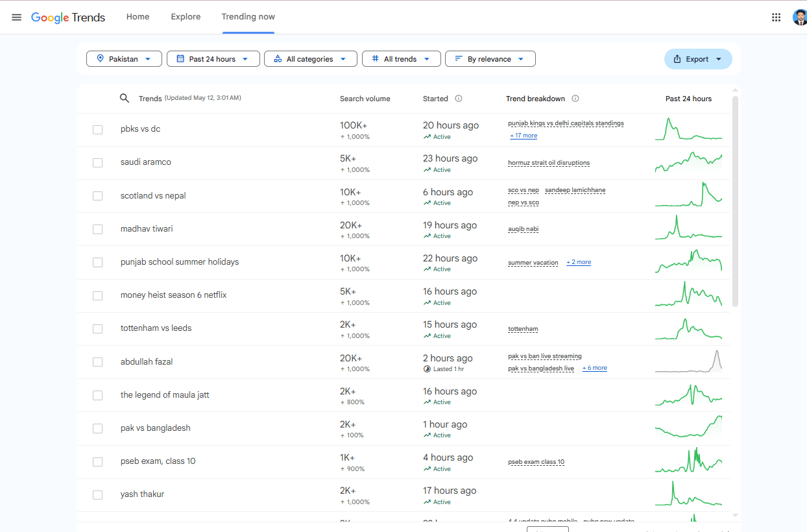Select the madhav tiwari checkbox
The image size is (807, 532).
[97, 229]
